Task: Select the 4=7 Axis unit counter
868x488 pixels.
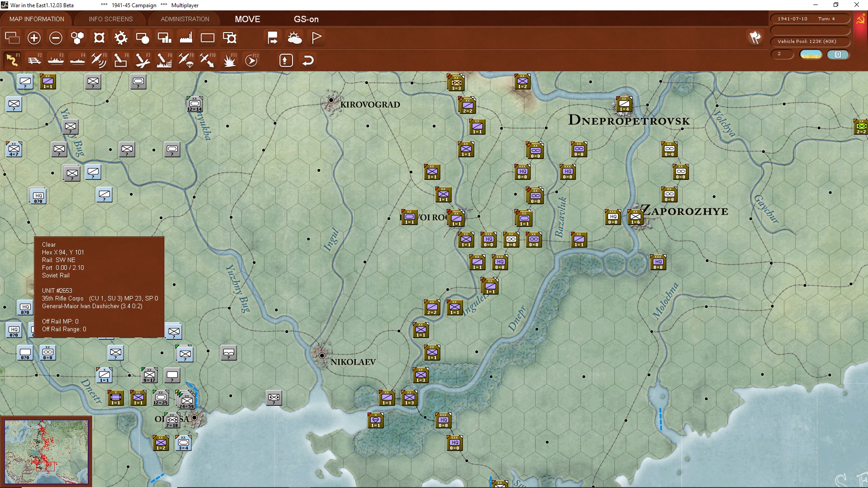Action: [14, 150]
